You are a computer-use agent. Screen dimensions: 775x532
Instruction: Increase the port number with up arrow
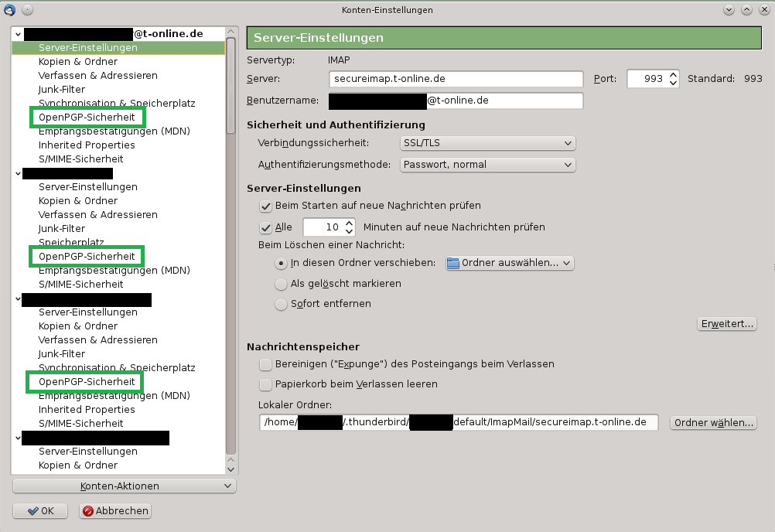(673, 74)
